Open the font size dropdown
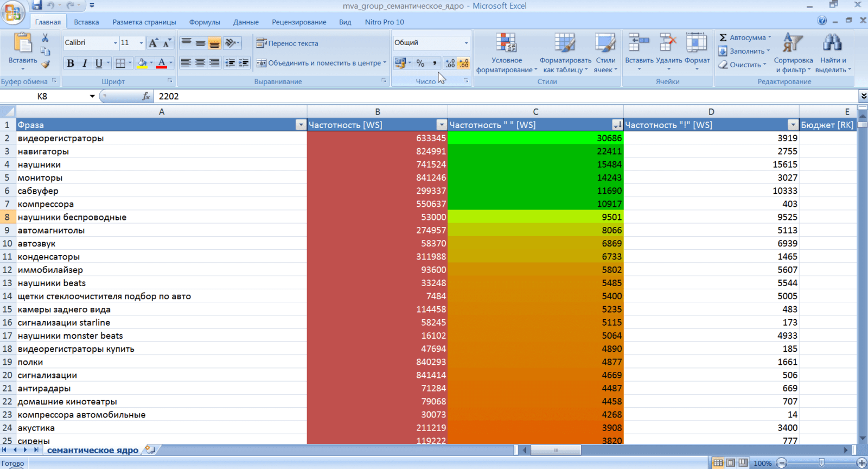Screen dimensions: 868x469 (x=141, y=43)
